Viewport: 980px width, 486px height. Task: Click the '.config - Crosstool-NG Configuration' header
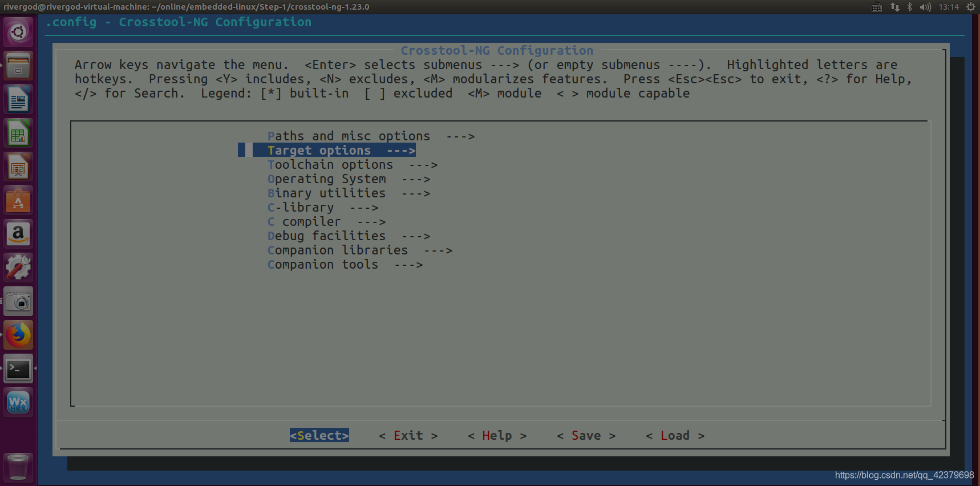(179, 22)
